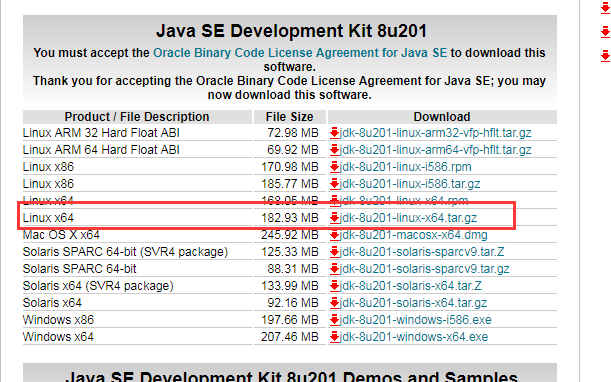Click the red arrow icon beside windows-x64.exe
The width and height of the screenshot is (611, 382).
click(334, 337)
